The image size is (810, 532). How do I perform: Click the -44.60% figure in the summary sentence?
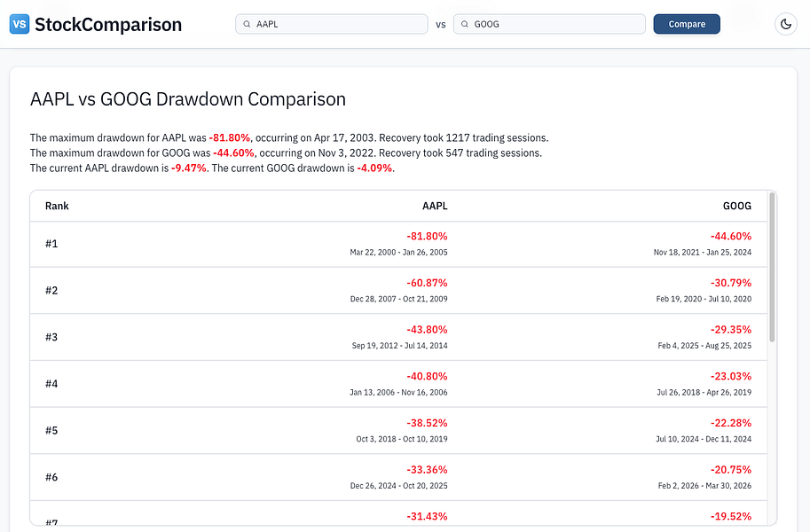tap(233, 153)
